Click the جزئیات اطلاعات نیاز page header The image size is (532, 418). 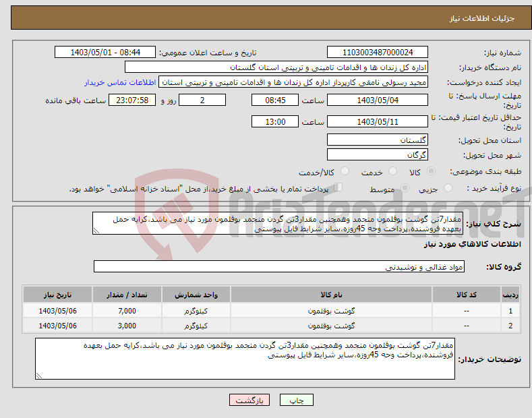[x=482, y=18]
